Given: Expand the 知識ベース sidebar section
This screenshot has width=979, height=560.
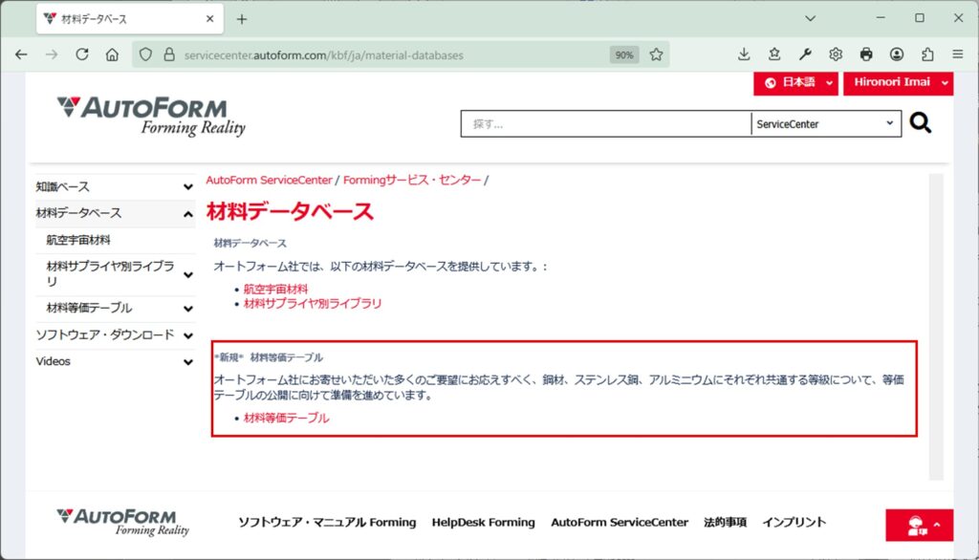Looking at the screenshot, I should point(188,186).
